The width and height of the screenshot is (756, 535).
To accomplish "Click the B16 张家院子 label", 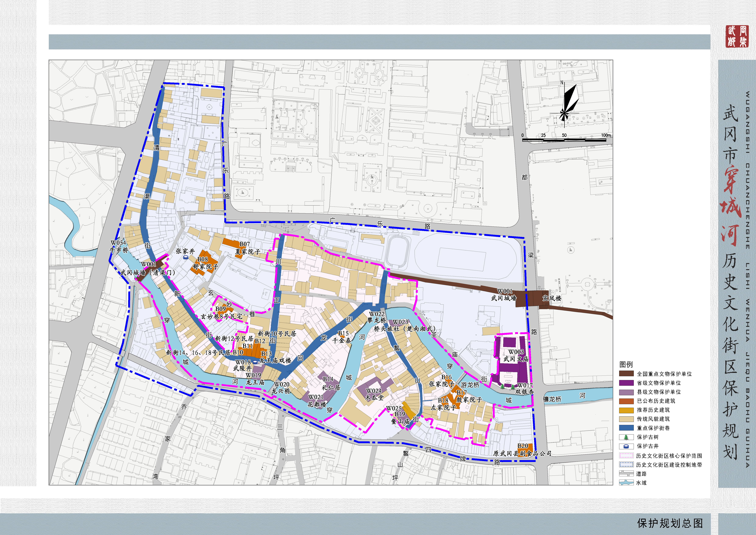I will point(442,381).
